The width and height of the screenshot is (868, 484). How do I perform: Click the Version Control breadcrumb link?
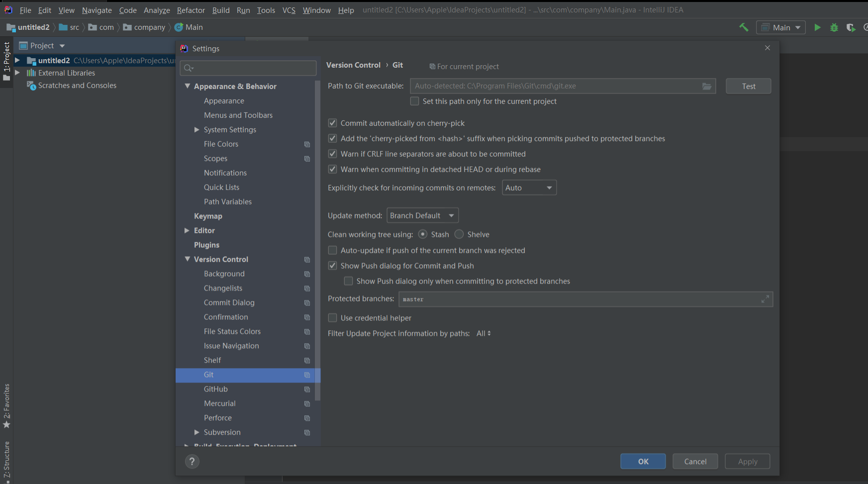point(353,65)
